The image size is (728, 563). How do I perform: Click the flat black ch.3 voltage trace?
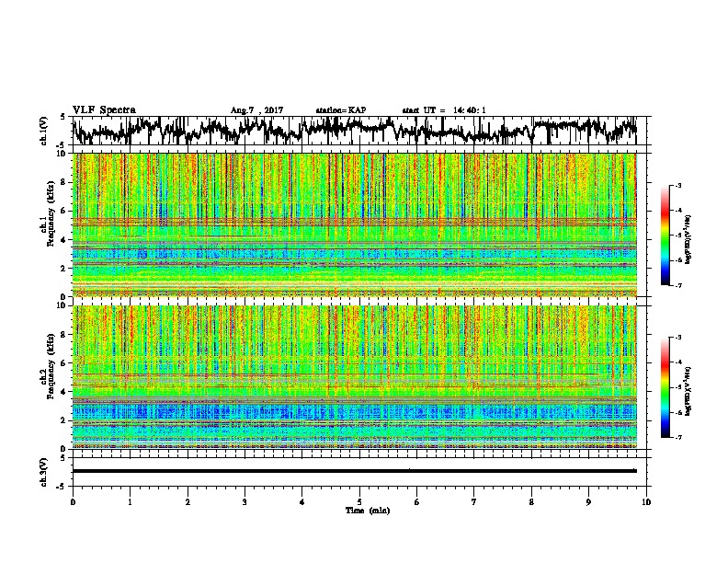coord(355,471)
